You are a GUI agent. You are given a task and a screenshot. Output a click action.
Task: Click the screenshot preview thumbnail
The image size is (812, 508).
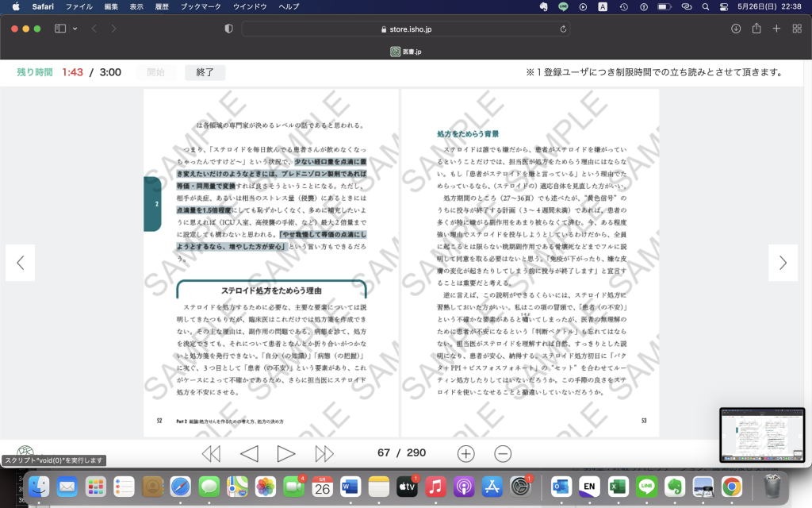pos(761,435)
